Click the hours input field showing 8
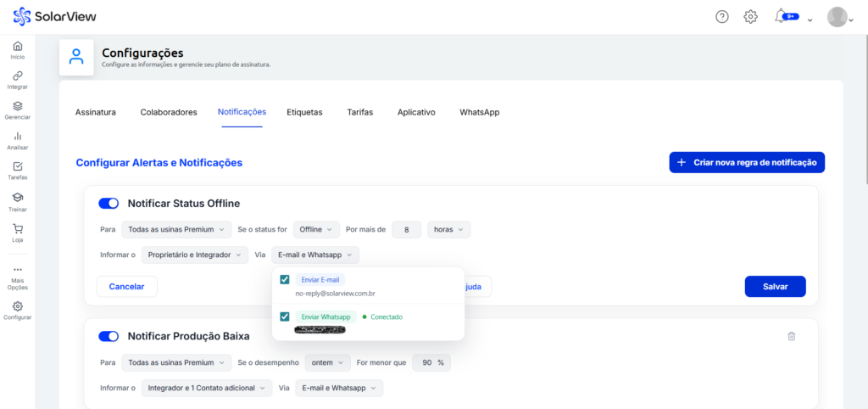 click(407, 229)
